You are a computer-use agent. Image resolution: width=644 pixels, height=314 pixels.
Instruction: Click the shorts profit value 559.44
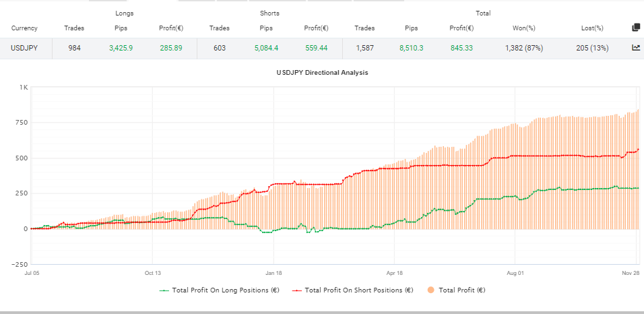click(316, 48)
